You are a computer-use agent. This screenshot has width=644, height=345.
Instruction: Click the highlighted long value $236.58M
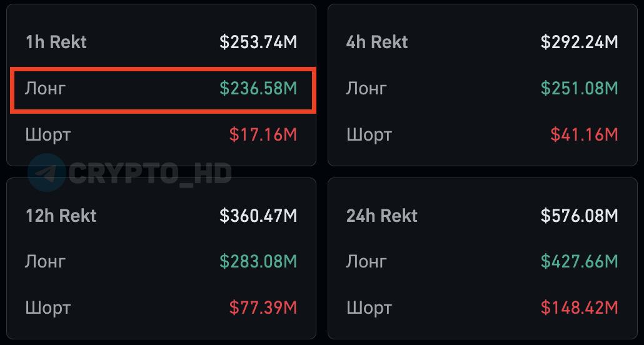point(258,89)
